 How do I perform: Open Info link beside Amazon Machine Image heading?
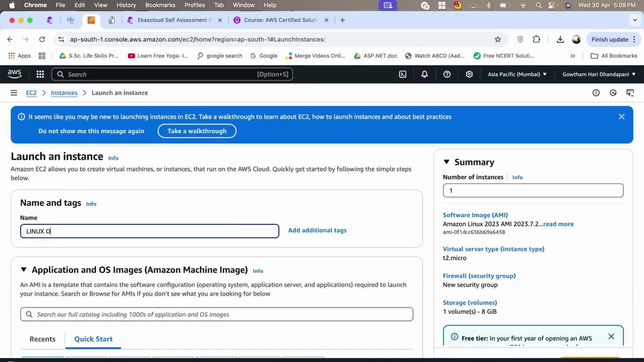(258, 271)
